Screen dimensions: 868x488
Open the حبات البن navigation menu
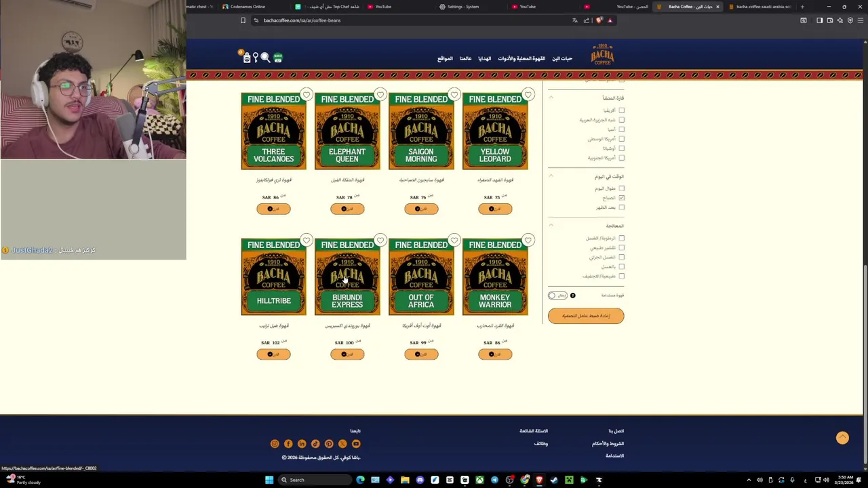click(x=562, y=58)
